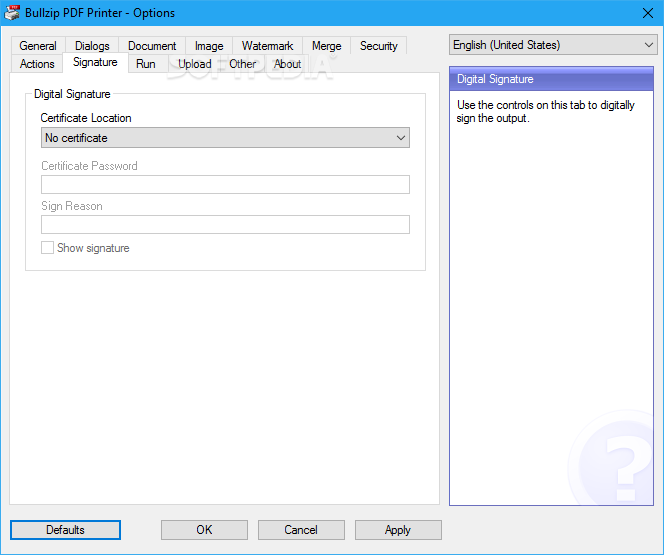Click the Defaults button
This screenshot has height=555, width=664.
coord(65,530)
